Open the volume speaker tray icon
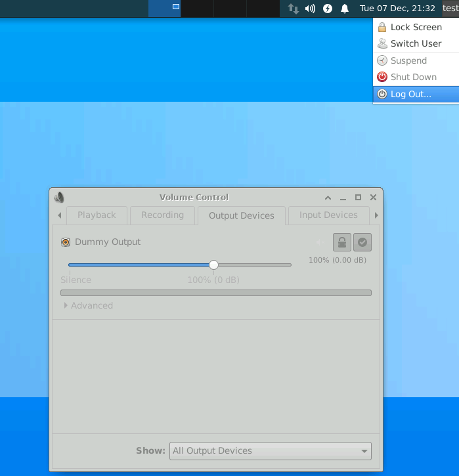 (311, 9)
